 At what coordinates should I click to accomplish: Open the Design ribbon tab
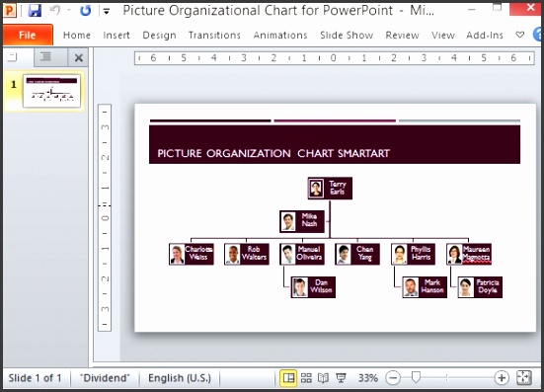point(159,35)
